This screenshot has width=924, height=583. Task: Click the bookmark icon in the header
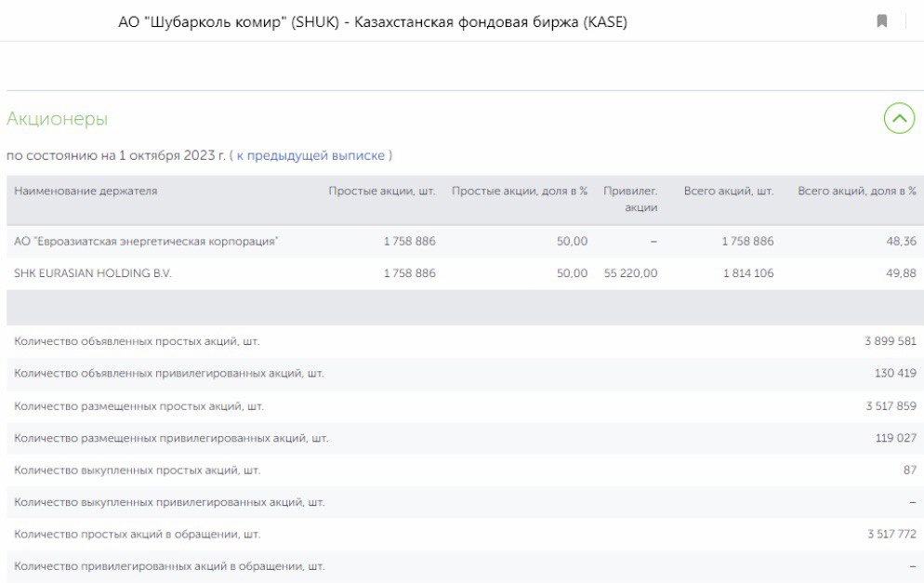pos(881,21)
